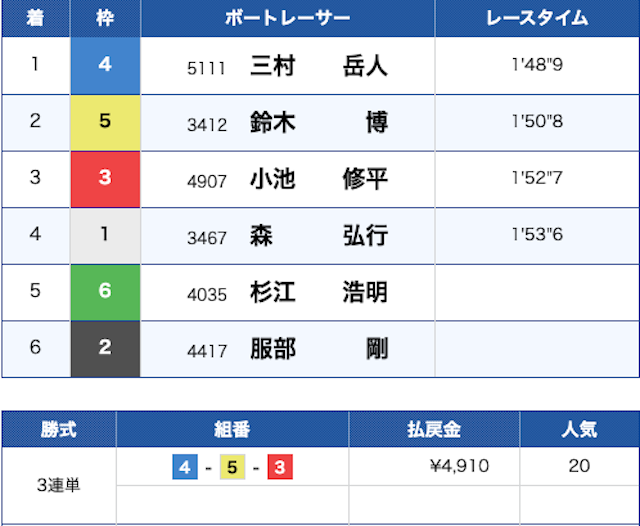Viewport: 640px width, 526px height.
Task: Click the race time 1'48"9
Action: [x=537, y=66]
